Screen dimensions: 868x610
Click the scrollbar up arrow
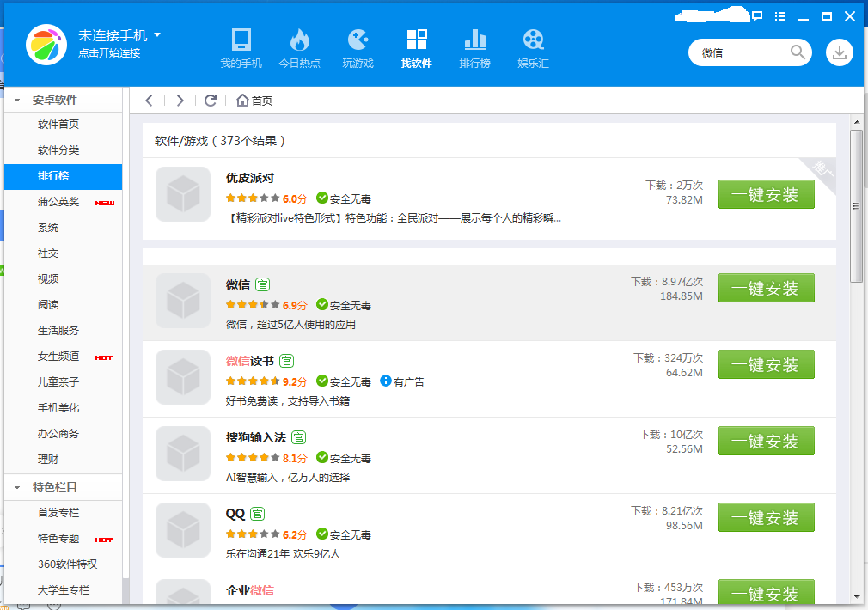tap(856, 122)
